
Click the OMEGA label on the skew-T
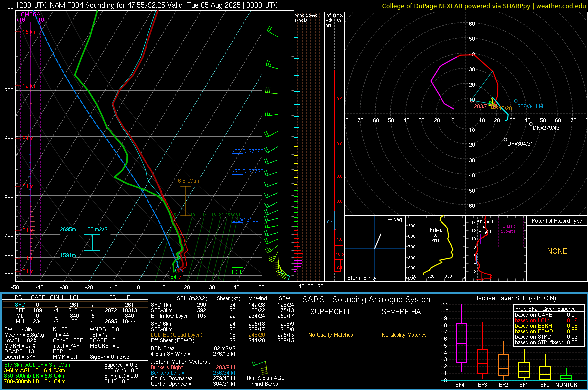[x=31, y=14]
